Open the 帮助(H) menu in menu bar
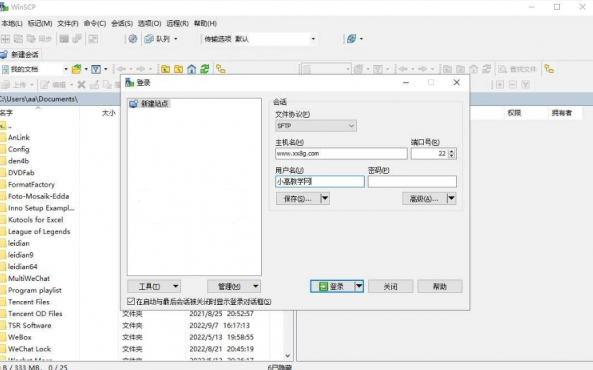The image size is (593, 370). (x=205, y=23)
